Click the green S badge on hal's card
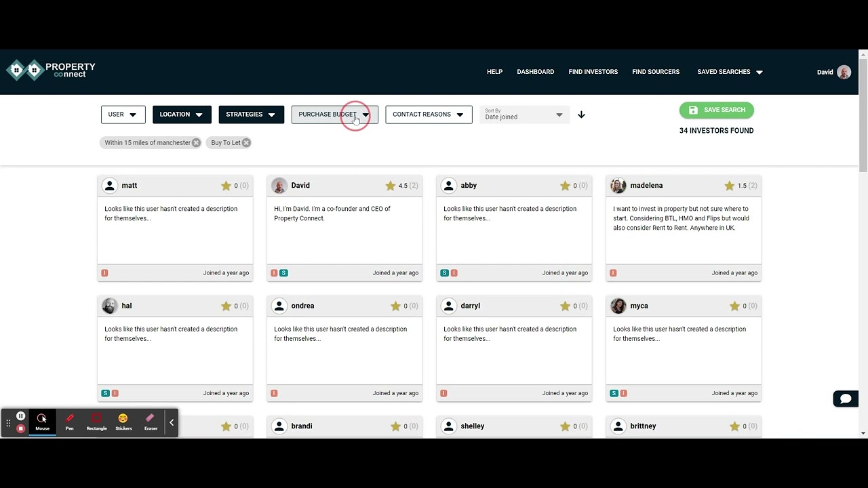Screen dimensions: 868x488 point(105,393)
